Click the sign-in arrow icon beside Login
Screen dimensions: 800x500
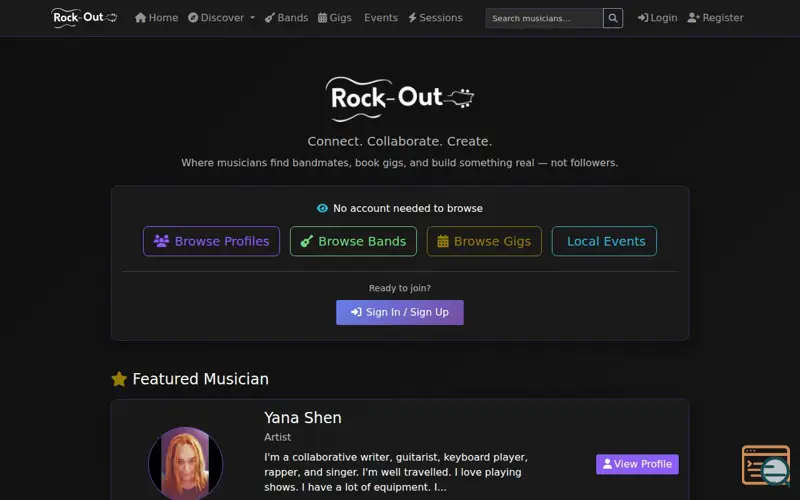[x=643, y=18]
